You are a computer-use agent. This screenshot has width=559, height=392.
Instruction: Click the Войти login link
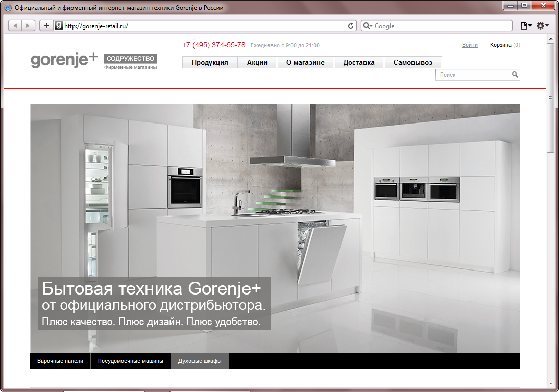(470, 45)
